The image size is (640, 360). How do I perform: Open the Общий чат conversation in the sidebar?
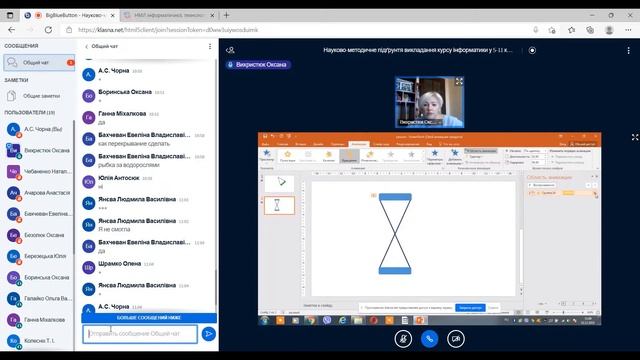[39, 62]
